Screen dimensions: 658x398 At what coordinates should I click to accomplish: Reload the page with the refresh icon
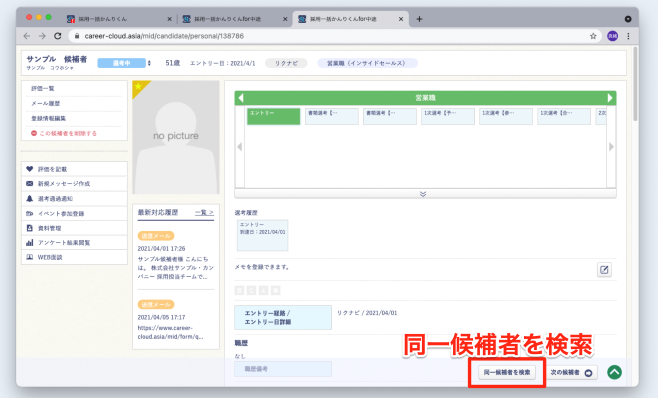coord(57,36)
